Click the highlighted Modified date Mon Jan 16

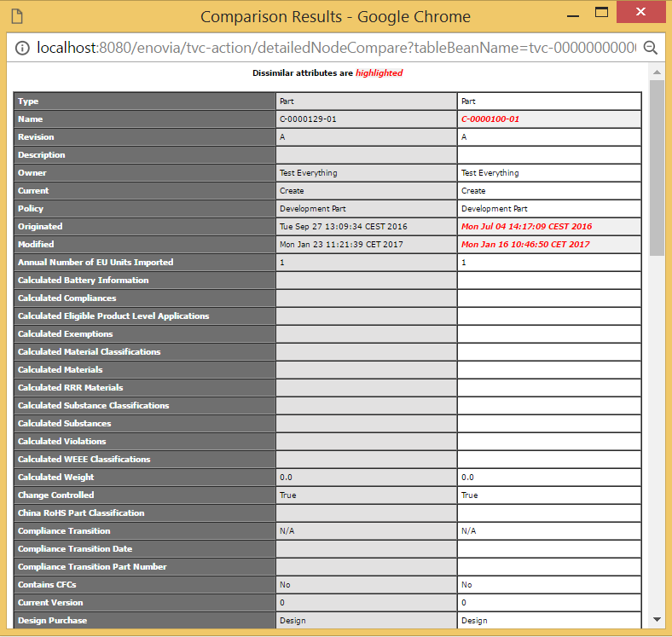point(524,245)
